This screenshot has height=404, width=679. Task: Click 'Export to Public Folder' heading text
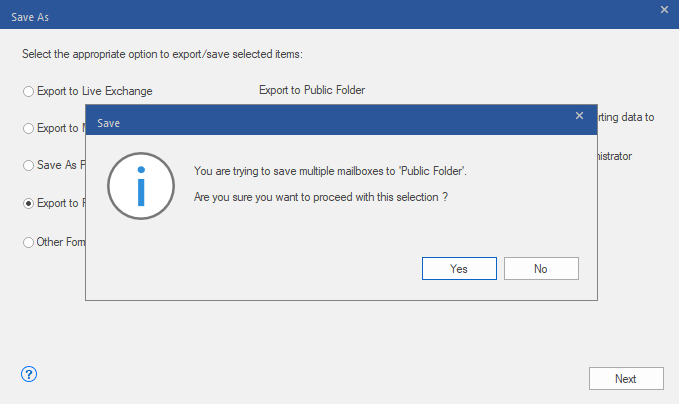(x=312, y=90)
